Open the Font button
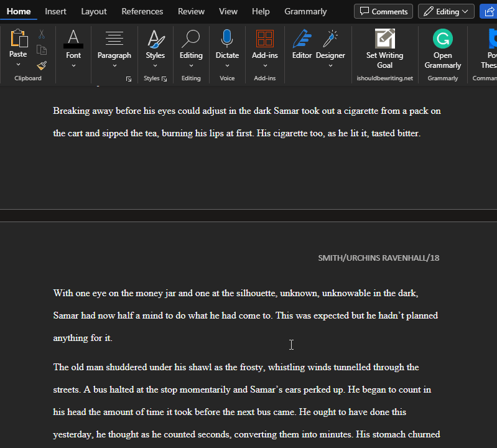 pos(73,48)
